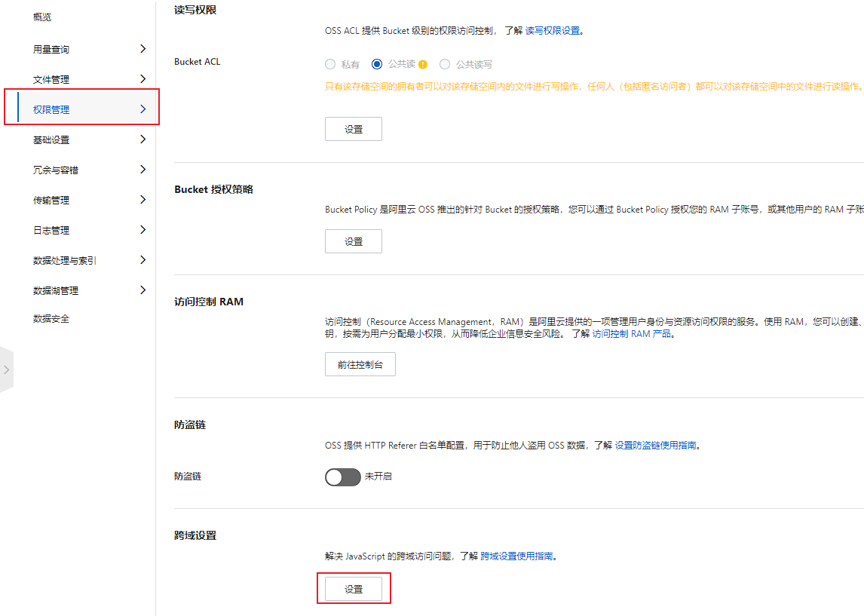Open the 权限管理 sidebar item

[x=51, y=109]
